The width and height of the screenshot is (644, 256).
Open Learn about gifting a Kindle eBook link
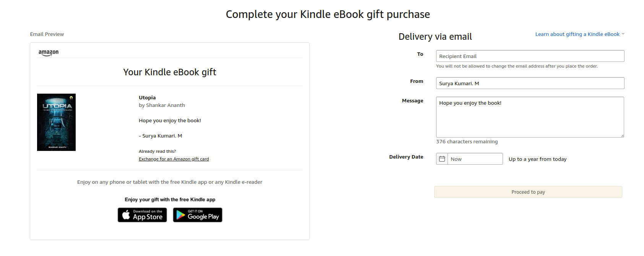577,34
